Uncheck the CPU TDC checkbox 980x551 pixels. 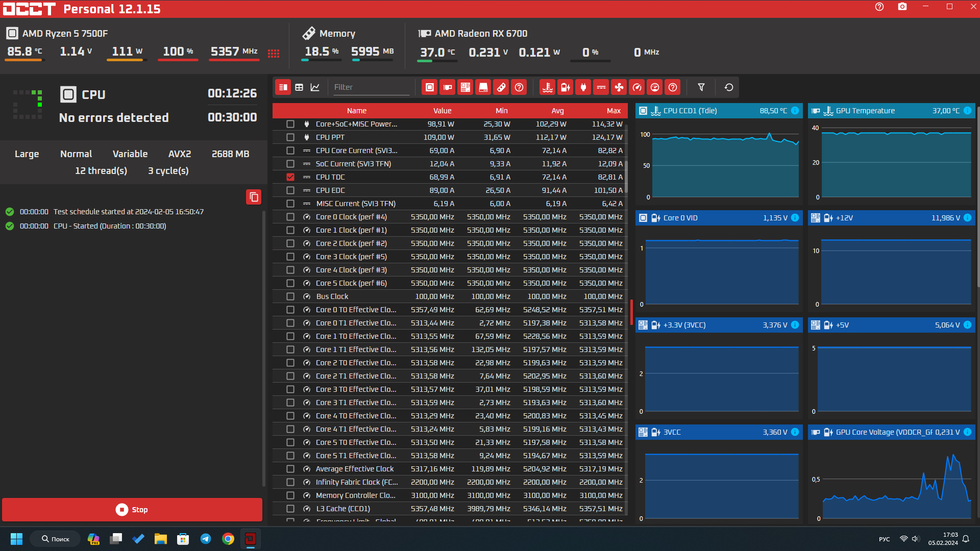[290, 177]
